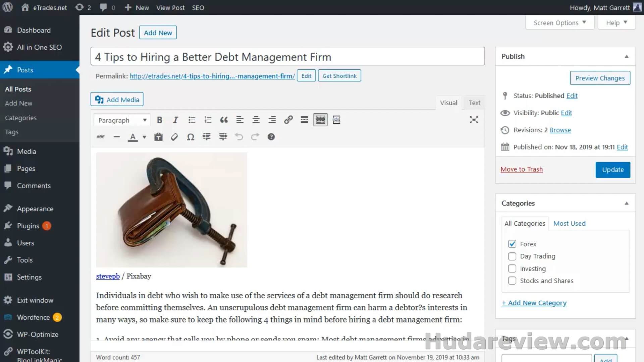Align text right
644x362 pixels.
272,120
